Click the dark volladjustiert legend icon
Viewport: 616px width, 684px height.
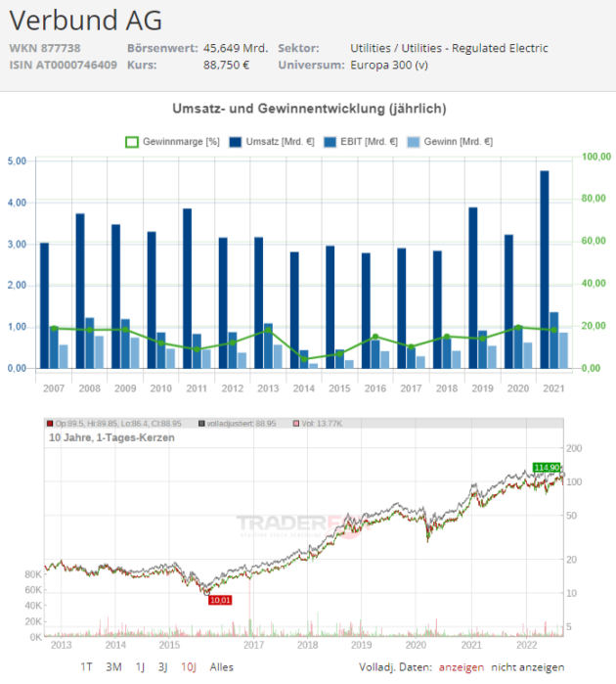point(201,424)
